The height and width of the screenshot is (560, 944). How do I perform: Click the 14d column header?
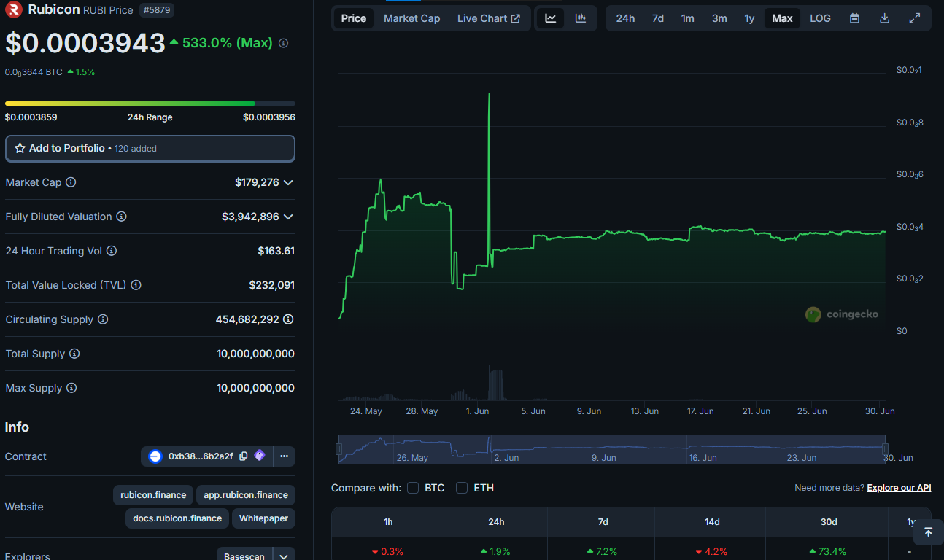pos(712,522)
